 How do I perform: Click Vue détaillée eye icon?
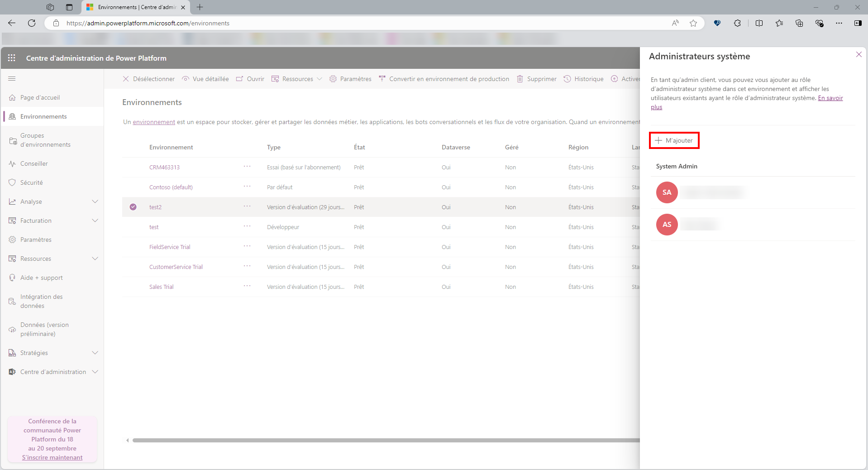[x=186, y=79]
